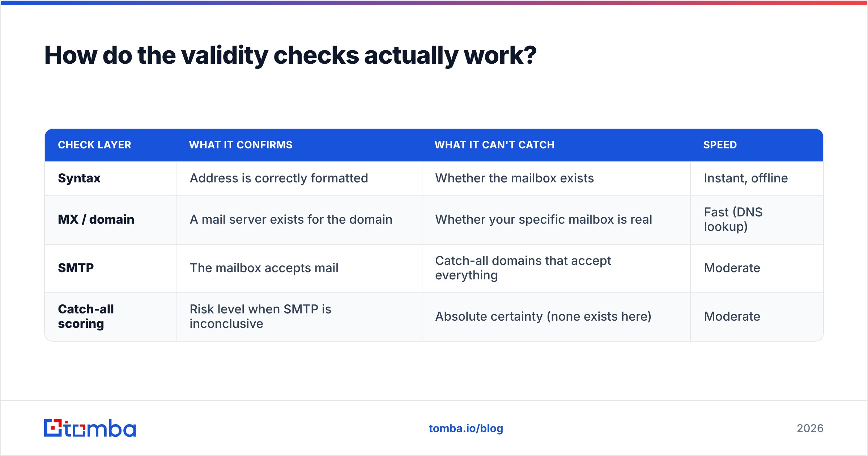This screenshot has height=456, width=868.
Task: Click the heading 'How do the validity checks actually work?'
Action: 290,55
